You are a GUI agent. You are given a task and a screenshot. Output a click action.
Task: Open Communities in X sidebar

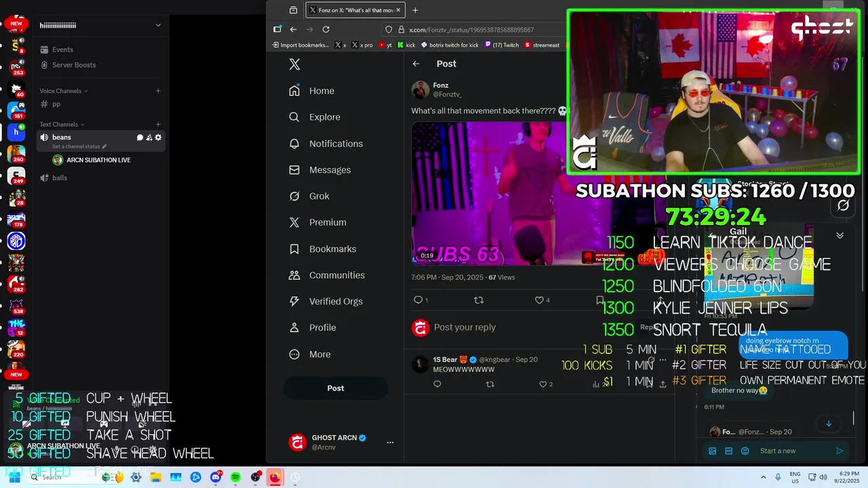click(327, 275)
